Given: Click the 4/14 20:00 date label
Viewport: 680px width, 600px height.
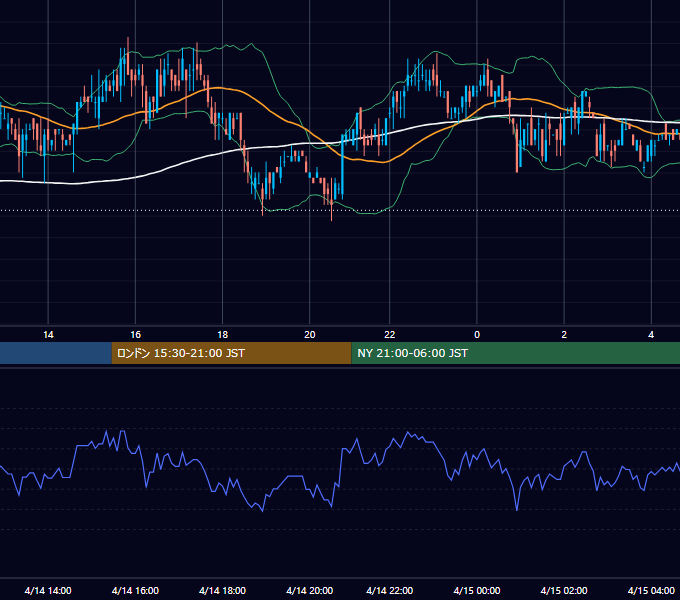Looking at the screenshot, I should [310, 590].
